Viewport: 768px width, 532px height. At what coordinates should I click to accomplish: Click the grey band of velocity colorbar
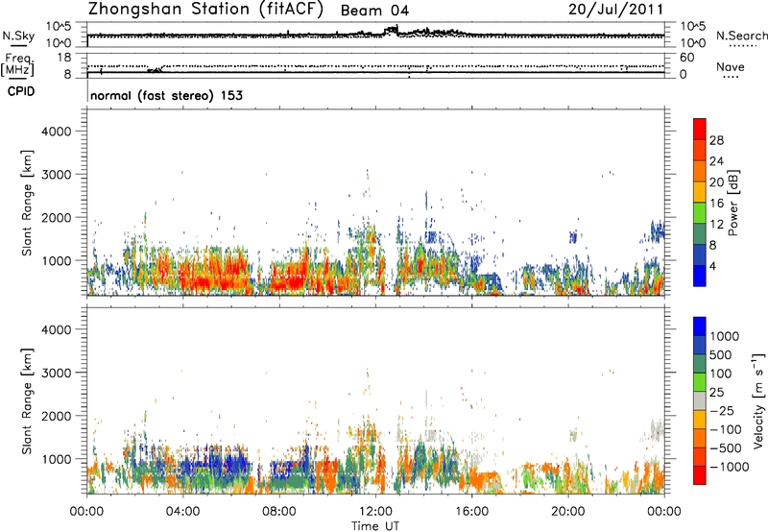(x=700, y=401)
